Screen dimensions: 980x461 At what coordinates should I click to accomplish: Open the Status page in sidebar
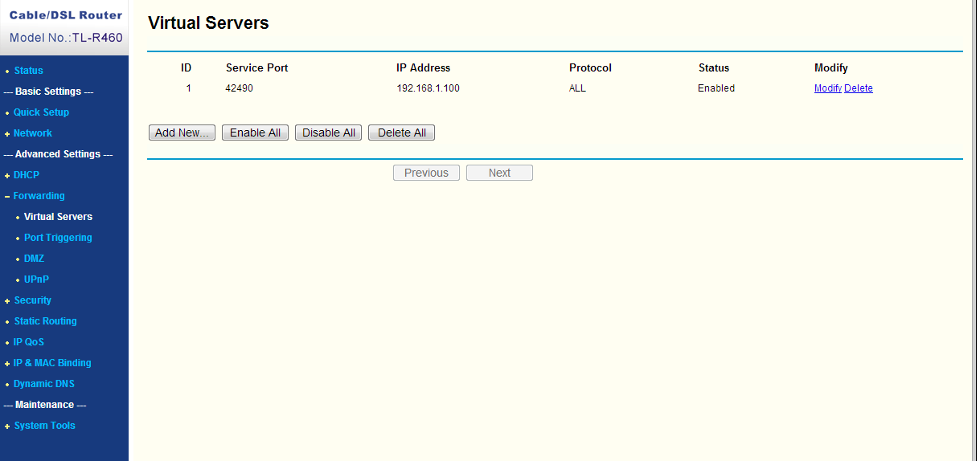(28, 71)
